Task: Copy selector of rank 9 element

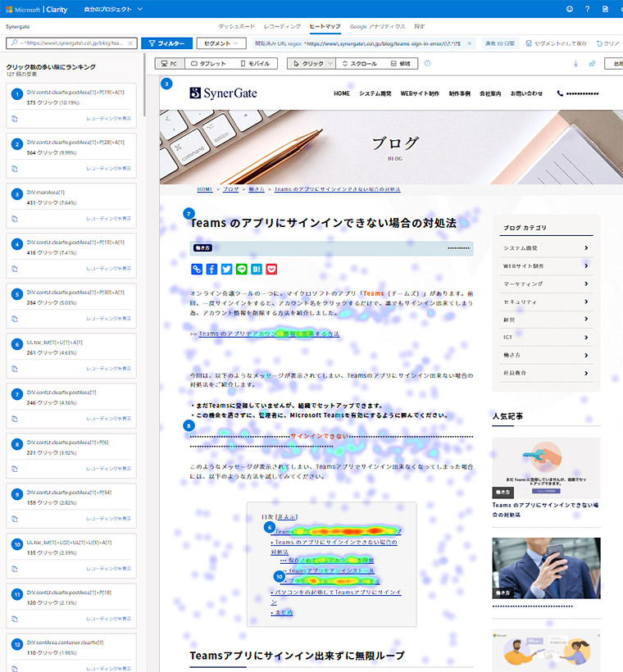Action: point(15,519)
